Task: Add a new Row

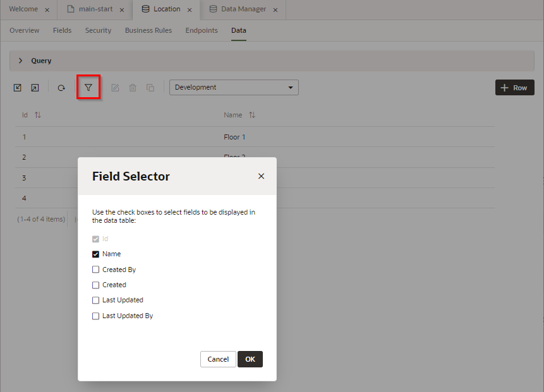Action: [x=514, y=88]
